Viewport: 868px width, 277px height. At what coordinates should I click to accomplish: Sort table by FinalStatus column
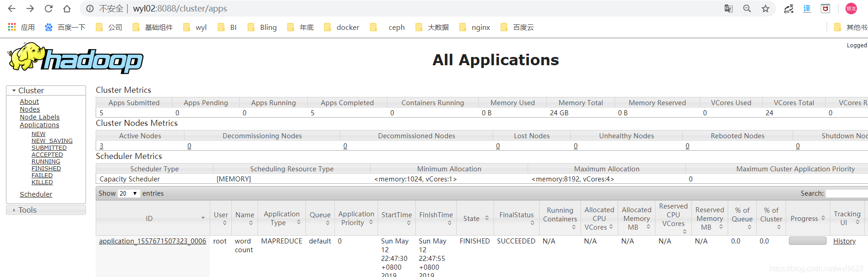[x=517, y=218]
